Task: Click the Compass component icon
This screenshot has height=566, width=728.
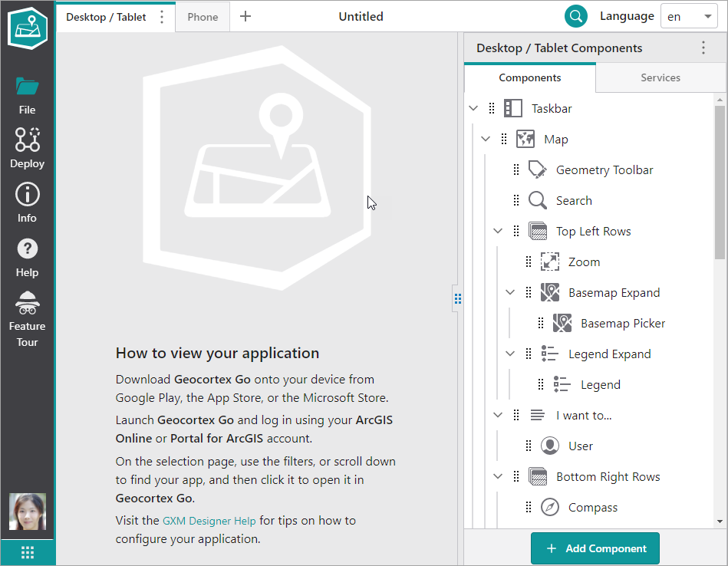Action: click(550, 507)
